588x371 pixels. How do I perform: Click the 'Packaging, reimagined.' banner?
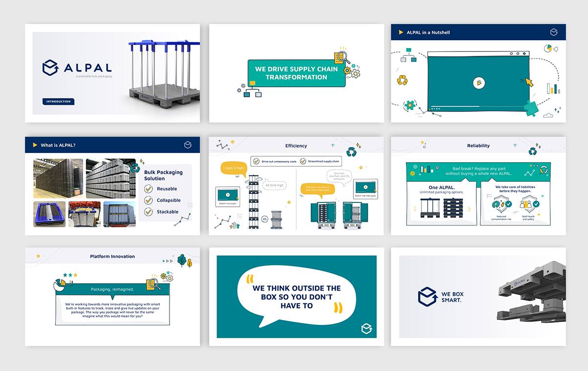point(113,289)
